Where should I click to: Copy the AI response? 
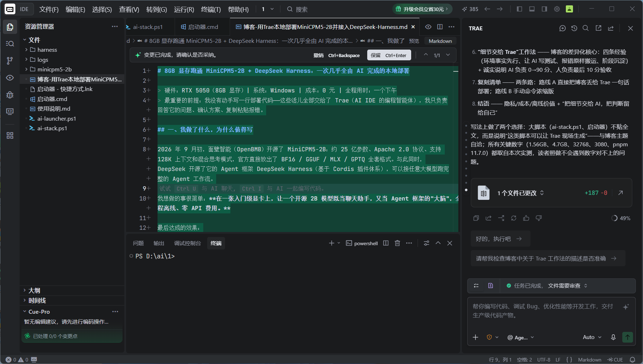[476, 218]
